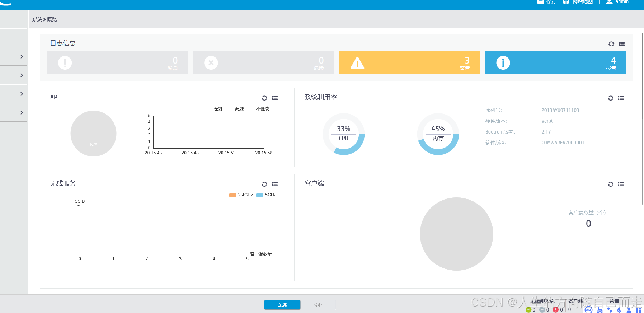Select Bootrom version 2.17

point(546,132)
